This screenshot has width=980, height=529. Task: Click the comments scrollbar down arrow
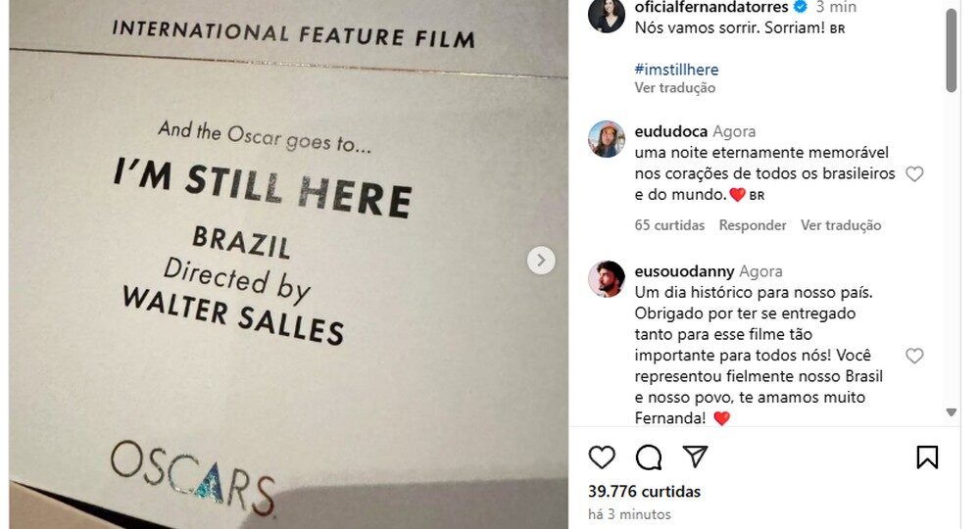(x=952, y=412)
